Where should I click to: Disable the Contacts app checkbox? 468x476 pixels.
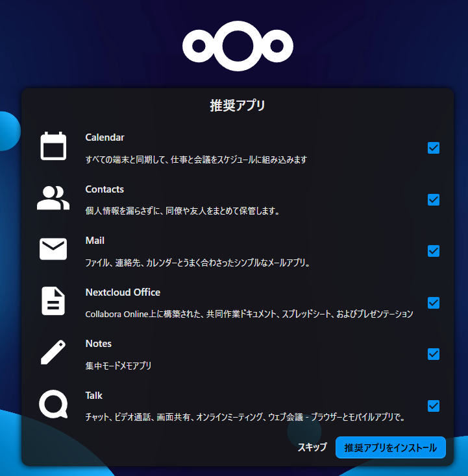pyautogui.click(x=434, y=200)
